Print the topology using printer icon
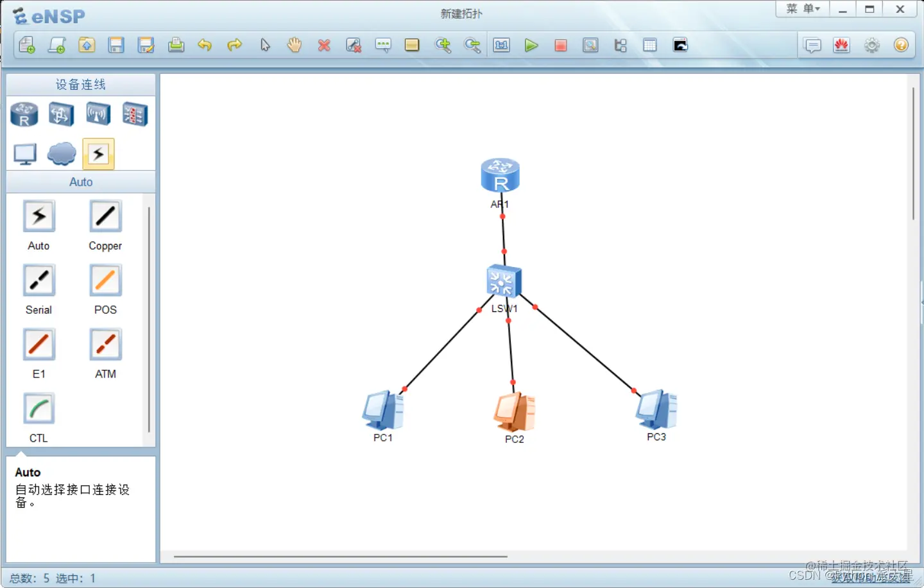The width and height of the screenshot is (924, 588). [x=176, y=45]
